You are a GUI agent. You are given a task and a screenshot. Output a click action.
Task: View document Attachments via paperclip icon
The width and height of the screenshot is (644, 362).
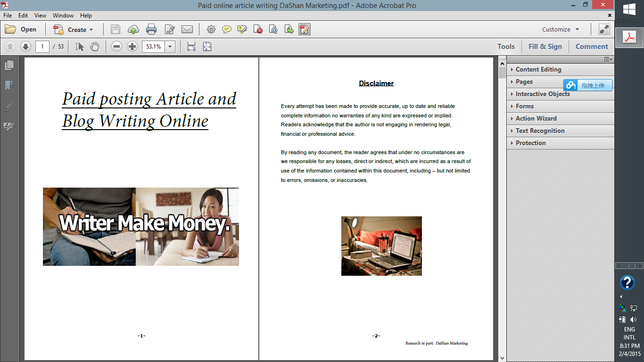[9, 106]
